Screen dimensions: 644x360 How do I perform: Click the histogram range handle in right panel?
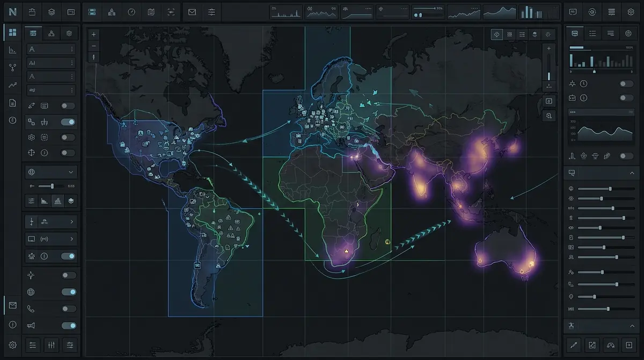coord(594,71)
